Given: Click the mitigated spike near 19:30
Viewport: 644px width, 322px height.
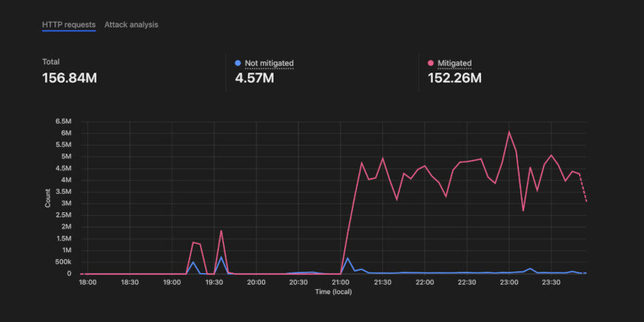Looking at the screenshot, I should tap(221, 231).
